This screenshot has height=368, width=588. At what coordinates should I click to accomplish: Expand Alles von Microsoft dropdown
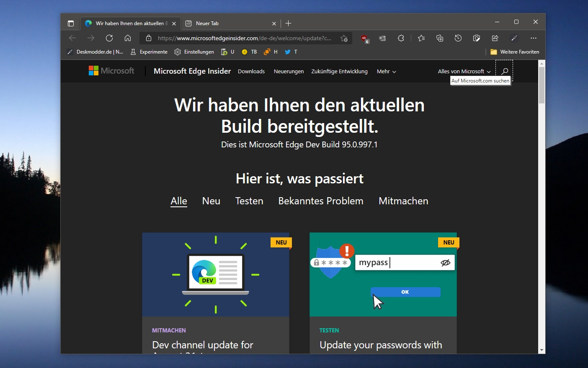coord(464,71)
